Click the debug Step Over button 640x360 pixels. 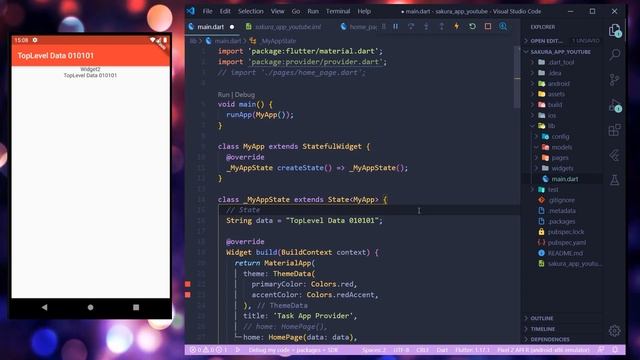pyautogui.click(x=411, y=27)
